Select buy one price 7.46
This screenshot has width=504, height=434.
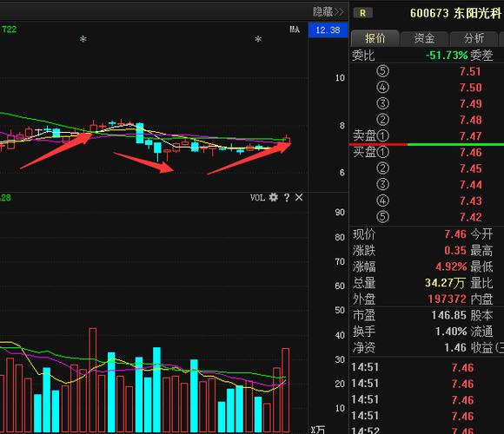point(470,153)
